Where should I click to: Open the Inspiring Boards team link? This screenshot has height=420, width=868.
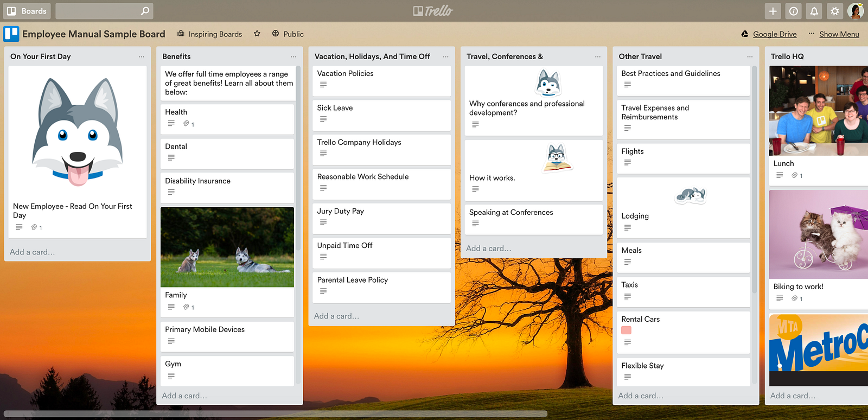210,34
